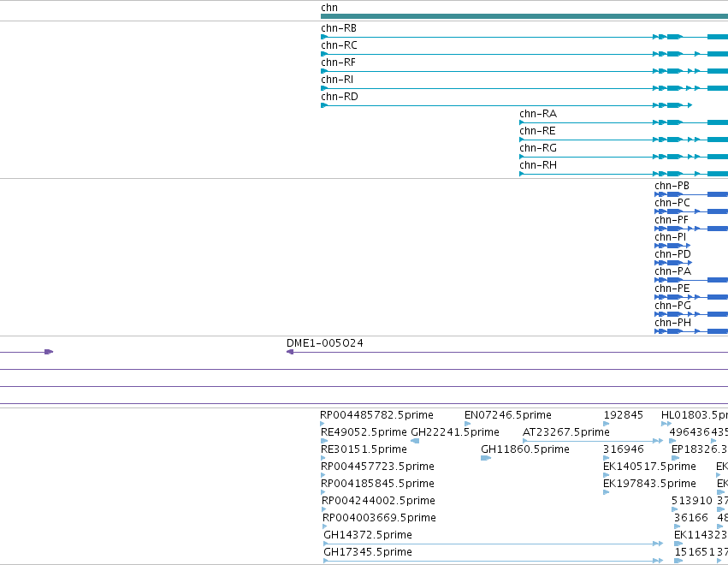Select the DME1-005024 feature label
This screenshot has height=565, width=728.
(x=325, y=343)
